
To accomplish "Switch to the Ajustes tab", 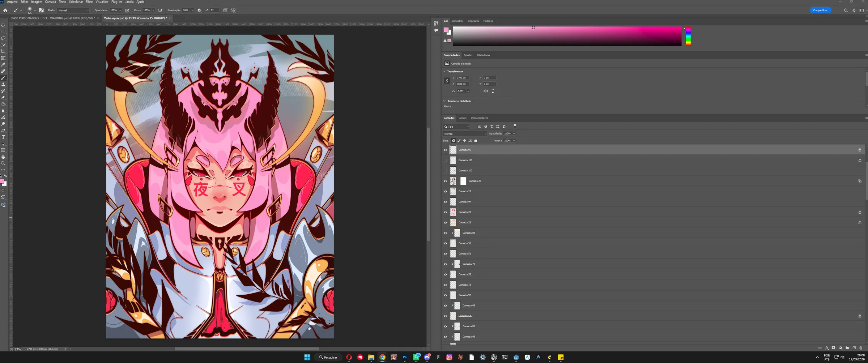I will pos(468,55).
